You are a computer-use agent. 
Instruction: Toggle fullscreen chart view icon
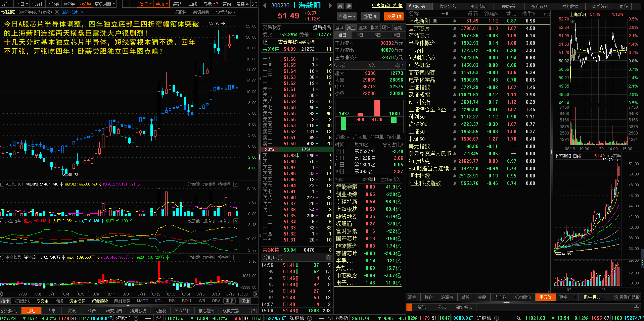point(254,4)
